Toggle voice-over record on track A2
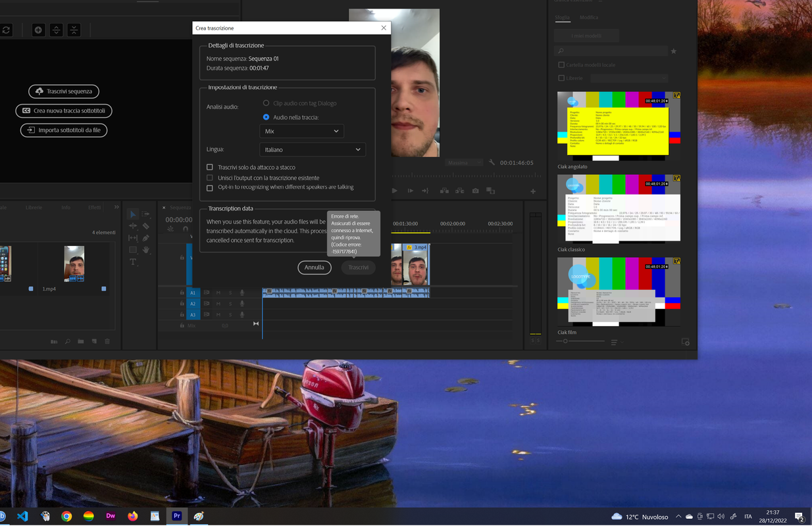The width and height of the screenshot is (812, 526). coord(242,304)
